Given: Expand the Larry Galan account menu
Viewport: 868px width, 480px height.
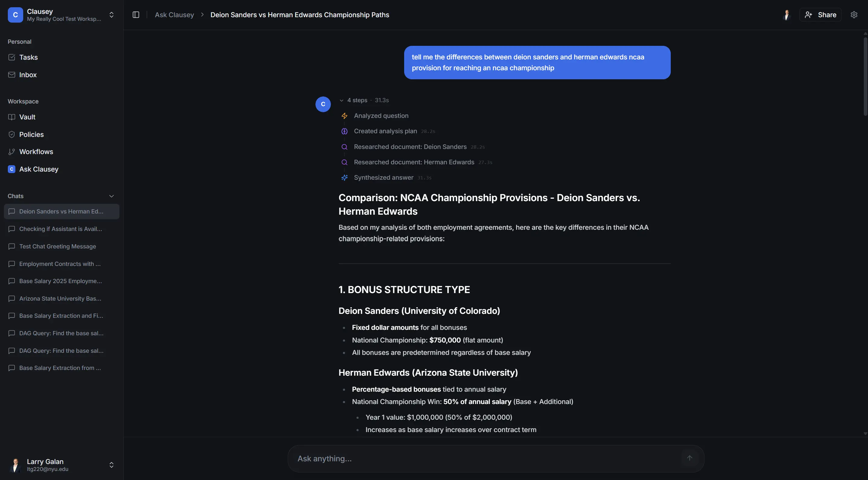Looking at the screenshot, I should point(111,465).
